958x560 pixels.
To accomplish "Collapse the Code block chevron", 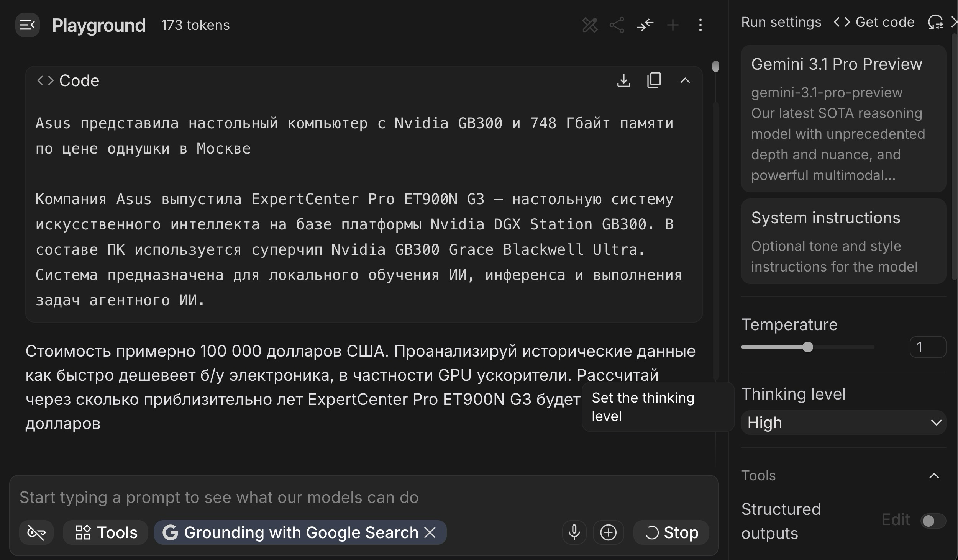I will [685, 80].
